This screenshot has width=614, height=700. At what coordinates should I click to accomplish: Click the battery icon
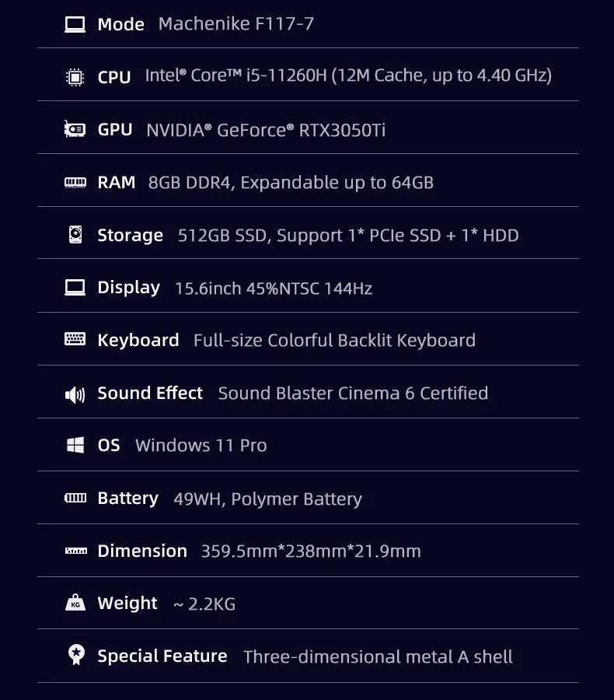[x=75, y=498]
